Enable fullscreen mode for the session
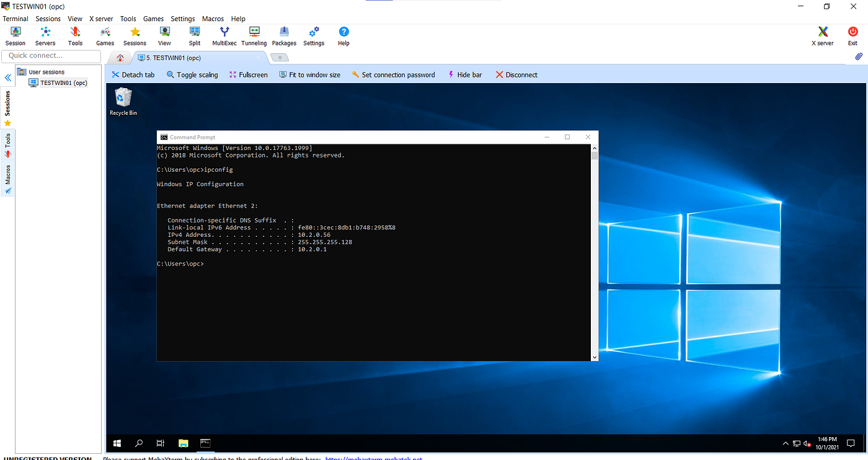The width and height of the screenshot is (868, 460). [x=248, y=74]
